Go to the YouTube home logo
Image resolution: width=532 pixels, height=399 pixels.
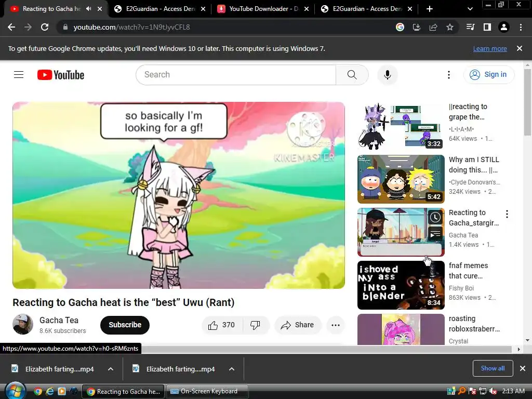click(61, 75)
